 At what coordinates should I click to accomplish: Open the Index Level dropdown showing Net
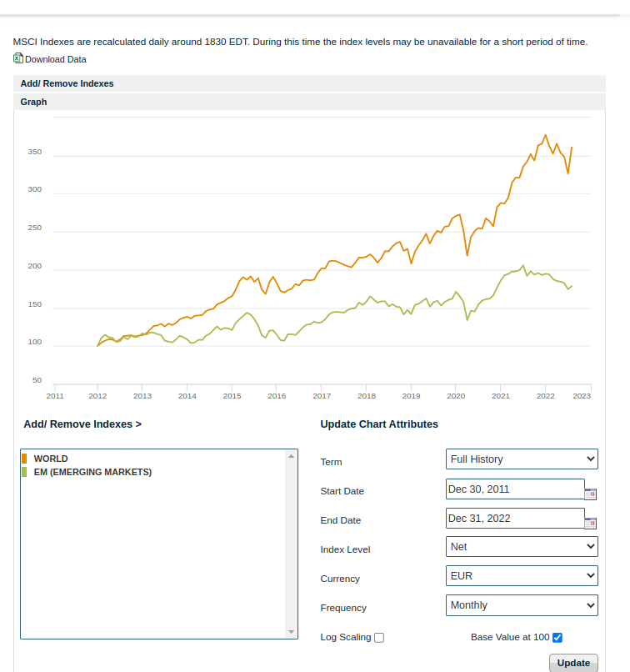522,546
